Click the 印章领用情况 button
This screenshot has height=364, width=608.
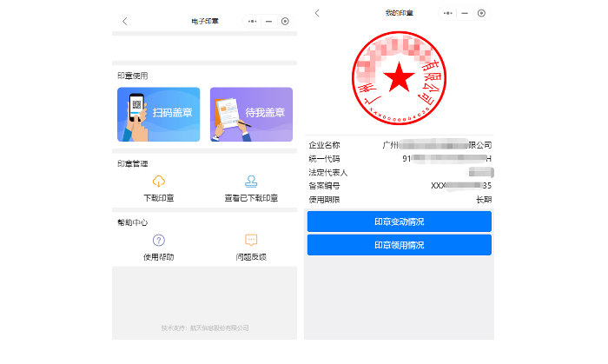400,246
